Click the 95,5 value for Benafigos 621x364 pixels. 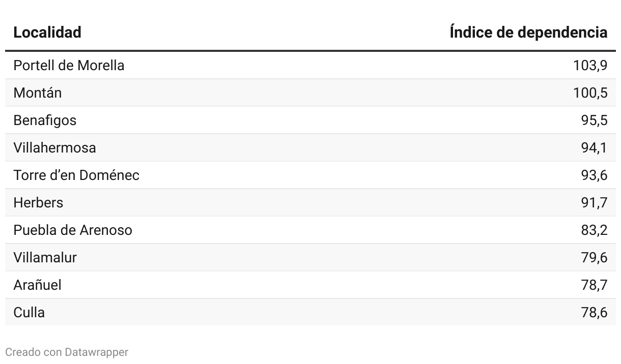coord(594,120)
